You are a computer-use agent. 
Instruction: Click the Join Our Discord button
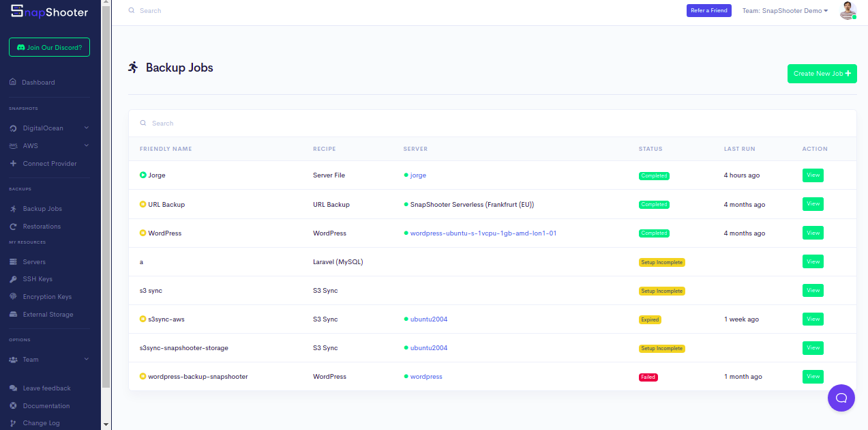click(49, 47)
